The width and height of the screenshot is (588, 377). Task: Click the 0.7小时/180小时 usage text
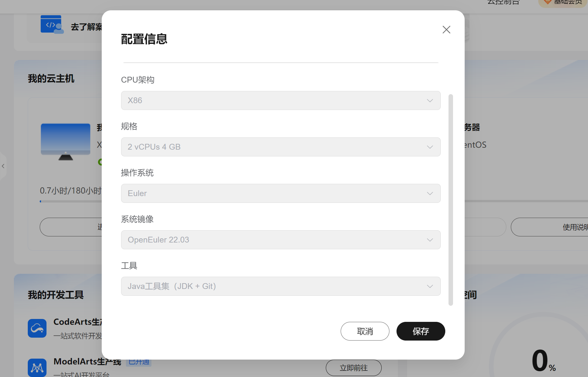[71, 191]
